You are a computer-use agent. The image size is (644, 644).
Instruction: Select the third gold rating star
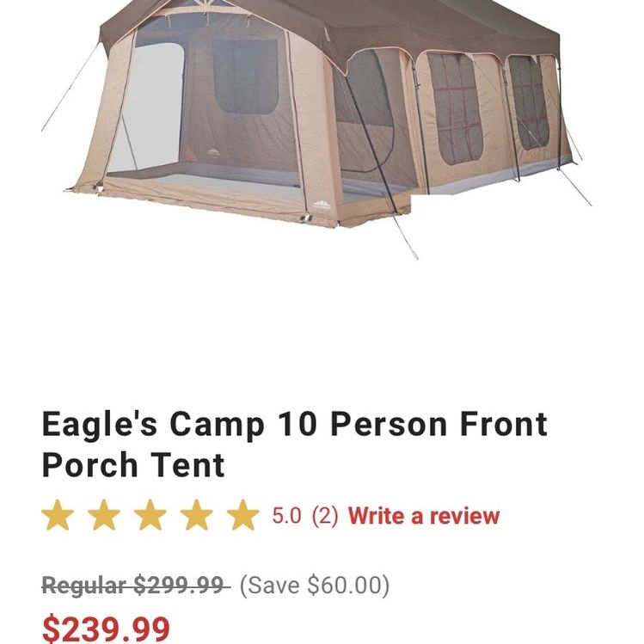coord(150,515)
